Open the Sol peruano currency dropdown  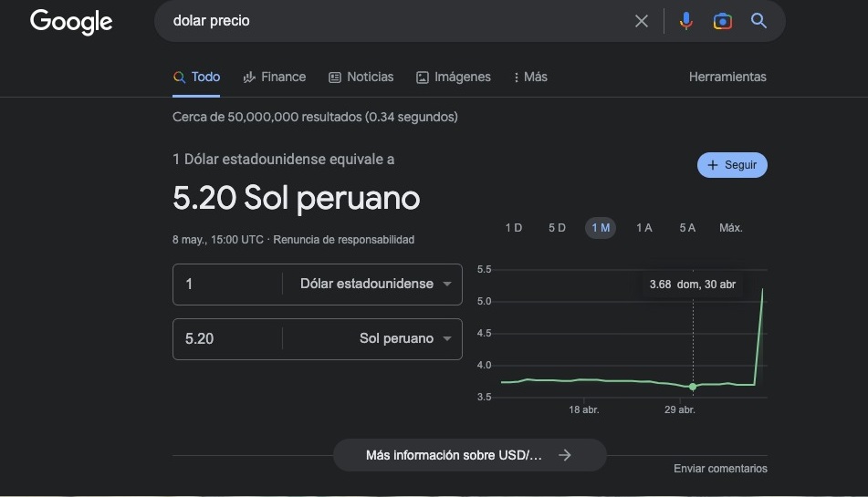405,338
